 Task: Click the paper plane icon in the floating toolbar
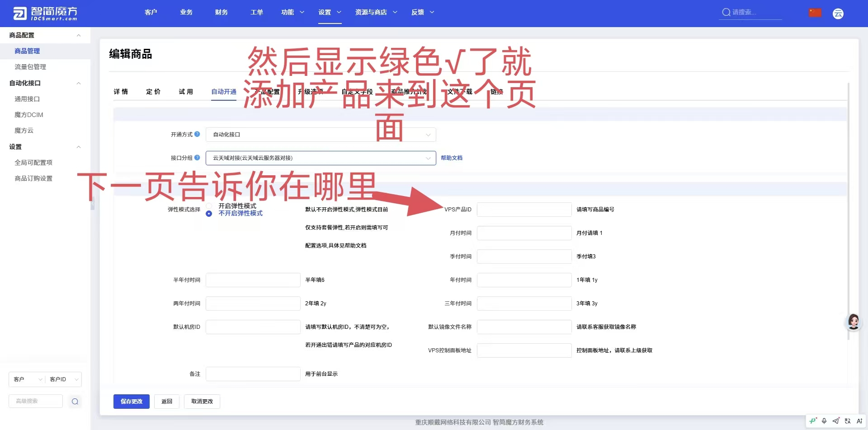pyautogui.click(x=836, y=421)
